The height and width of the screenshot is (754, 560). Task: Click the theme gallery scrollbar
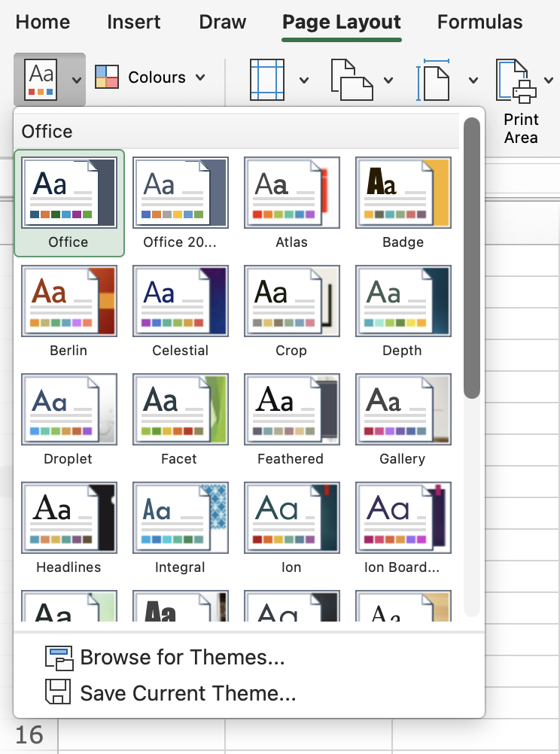pyautogui.click(x=472, y=256)
